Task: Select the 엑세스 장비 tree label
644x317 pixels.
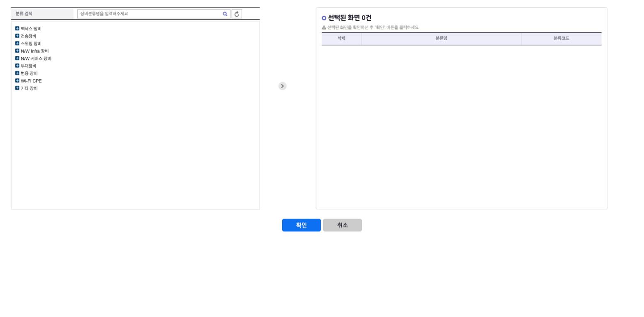Action: (31, 29)
